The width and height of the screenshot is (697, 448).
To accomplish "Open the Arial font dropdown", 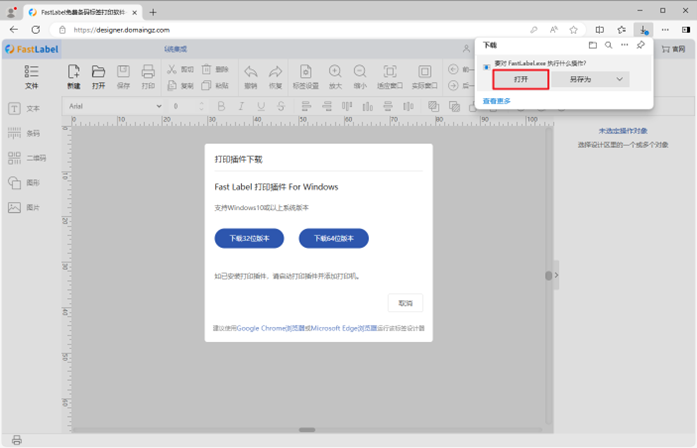I will (115, 105).
